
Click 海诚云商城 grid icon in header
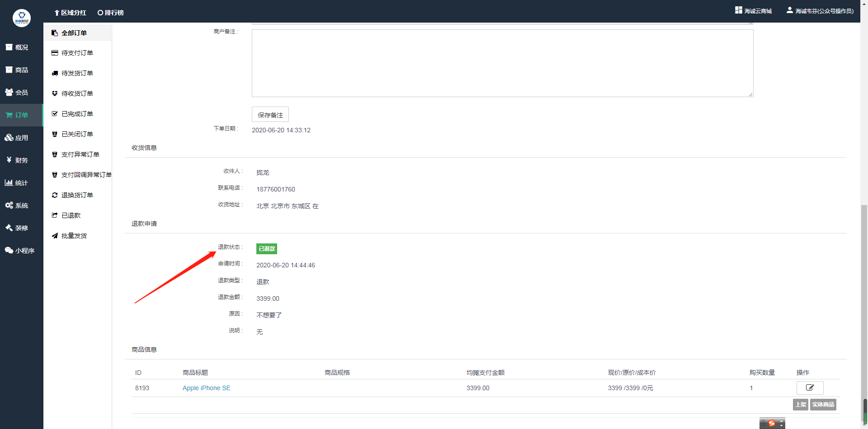click(x=739, y=10)
